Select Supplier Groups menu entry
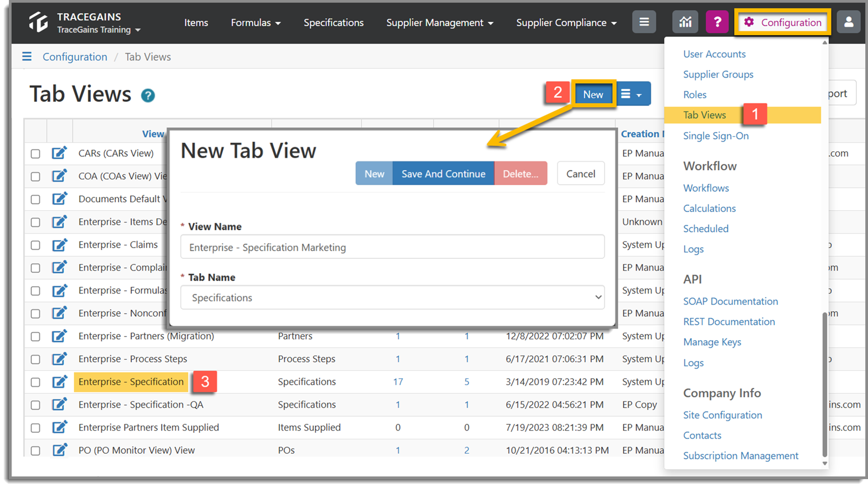 pos(718,74)
